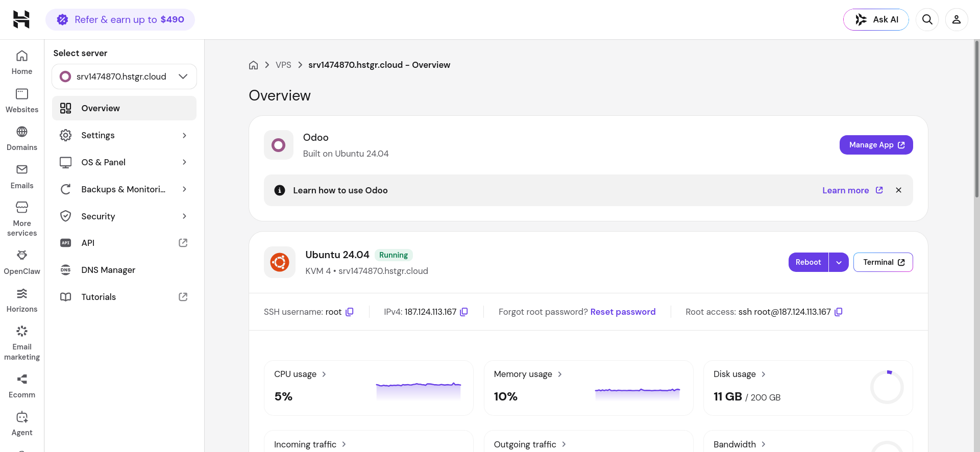The height and width of the screenshot is (452, 980).
Task: Open OpenClaw icon
Action: point(22,255)
